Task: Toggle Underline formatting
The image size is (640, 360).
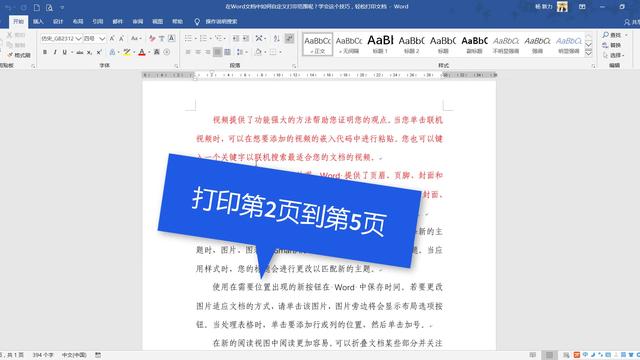Action: point(64,52)
